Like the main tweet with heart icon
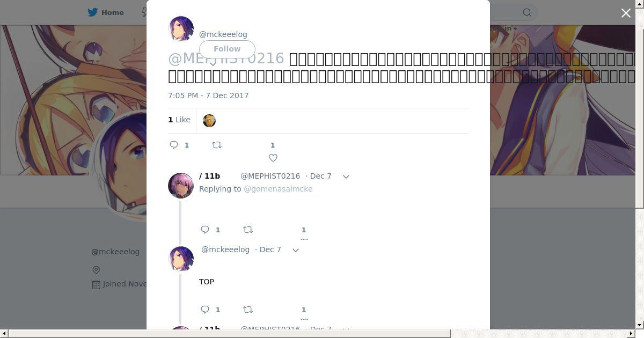Screen dimensions: 644x338 [x=273, y=158]
